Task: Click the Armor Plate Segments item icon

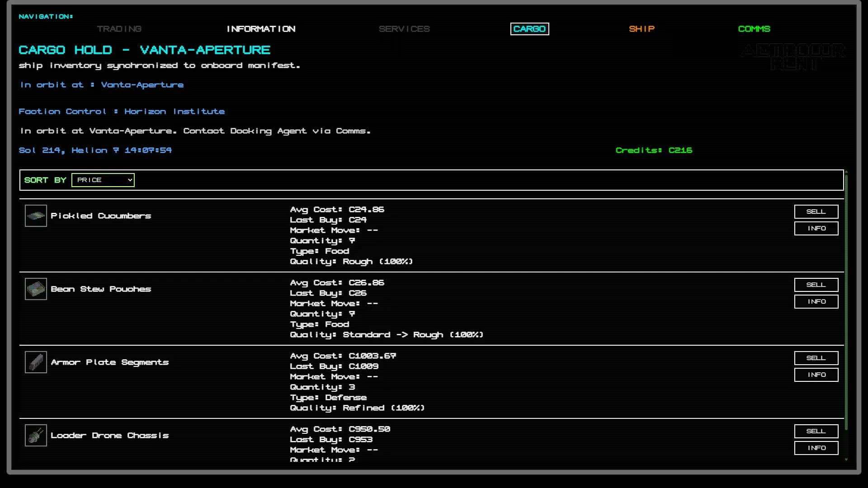Action: point(36,362)
